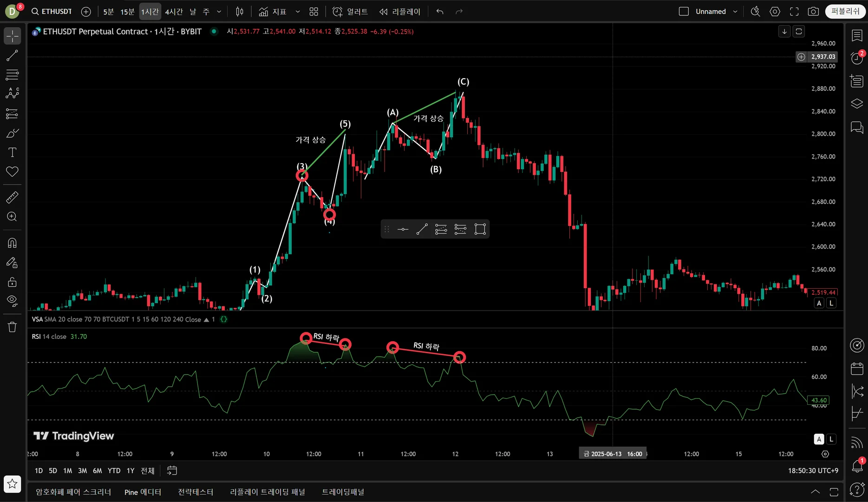This screenshot has width=868, height=502.
Task: Undo the last chart action
Action: click(x=440, y=12)
